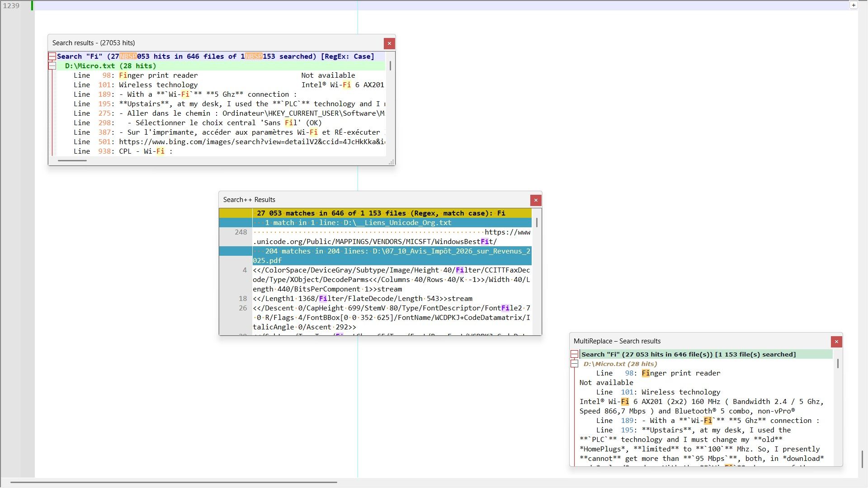Collapse Search "Fi" root node in MultiReplace panel
868x488 pixels.
tap(574, 354)
